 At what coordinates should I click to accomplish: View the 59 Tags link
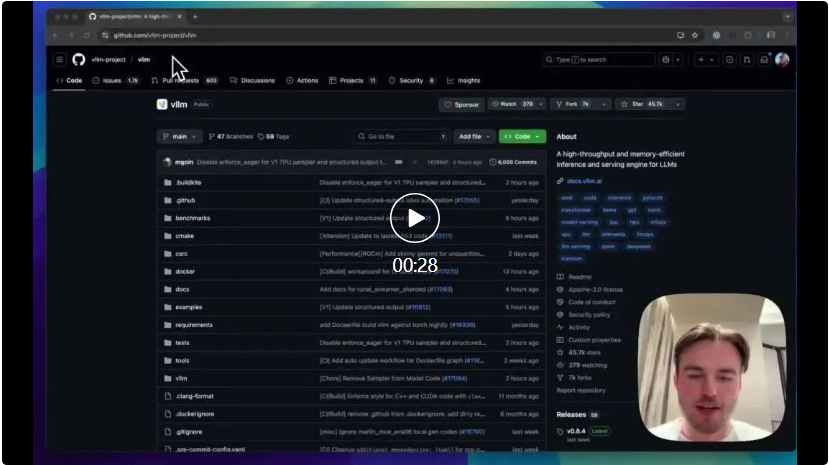tap(273, 136)
